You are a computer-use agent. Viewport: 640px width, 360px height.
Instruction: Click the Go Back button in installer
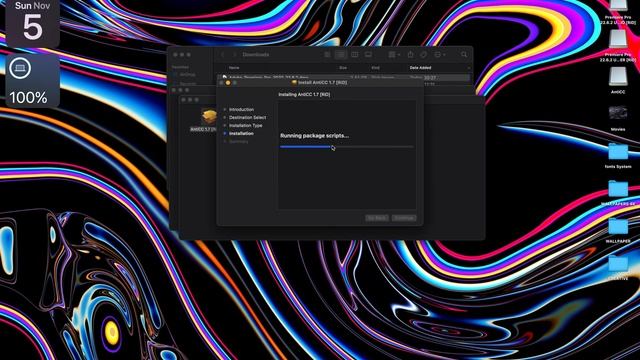[x=376, y=218]
